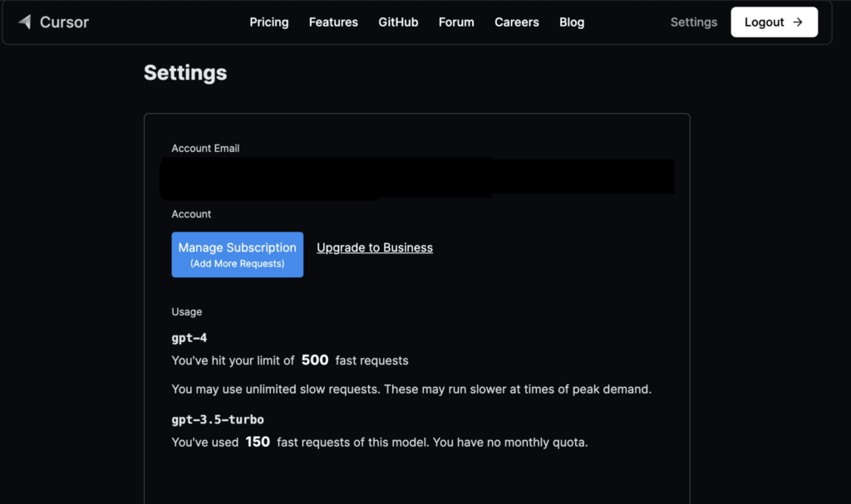
Task: Select Settings in the top navigation
Action: click(694, 22)
